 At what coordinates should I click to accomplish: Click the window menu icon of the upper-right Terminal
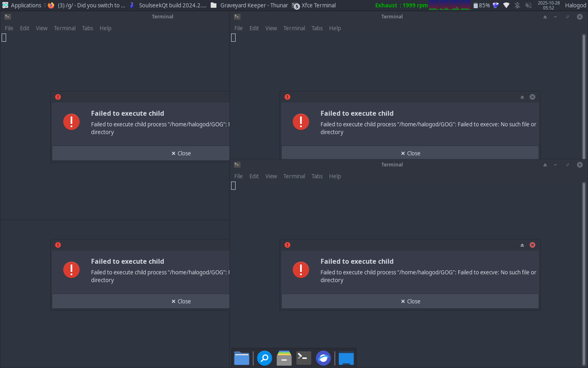pos(237,17)
